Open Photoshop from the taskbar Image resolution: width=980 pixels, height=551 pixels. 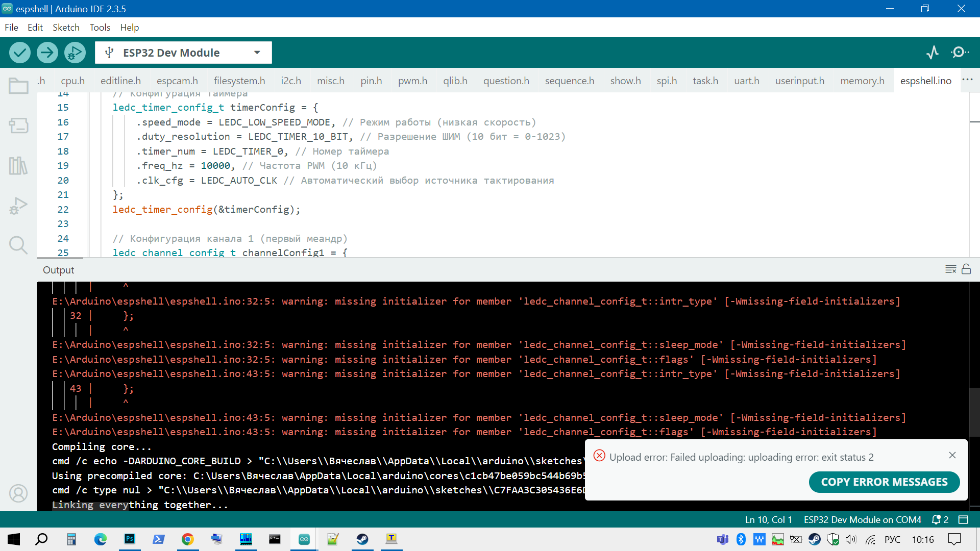[130, 539]
